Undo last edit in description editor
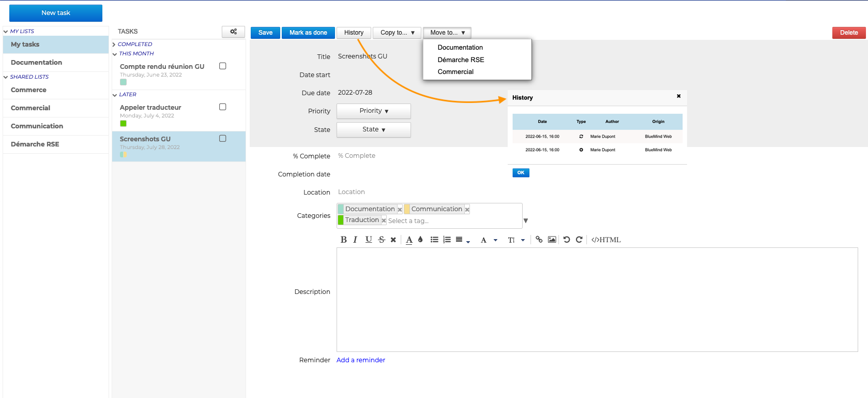This screenshot has width=868, height=398. click(x=567, y=240)
